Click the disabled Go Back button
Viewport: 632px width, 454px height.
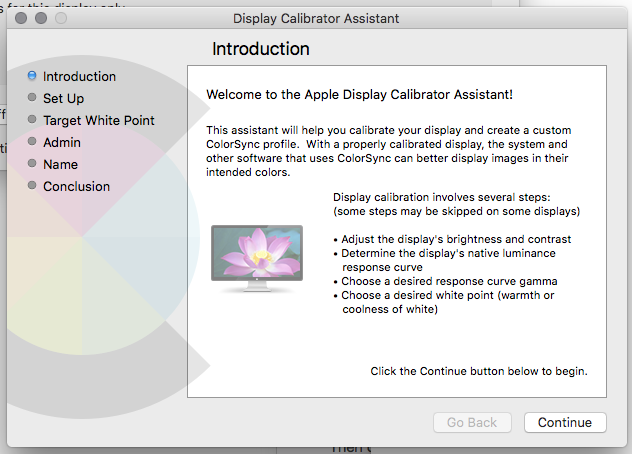coord(472,422)
